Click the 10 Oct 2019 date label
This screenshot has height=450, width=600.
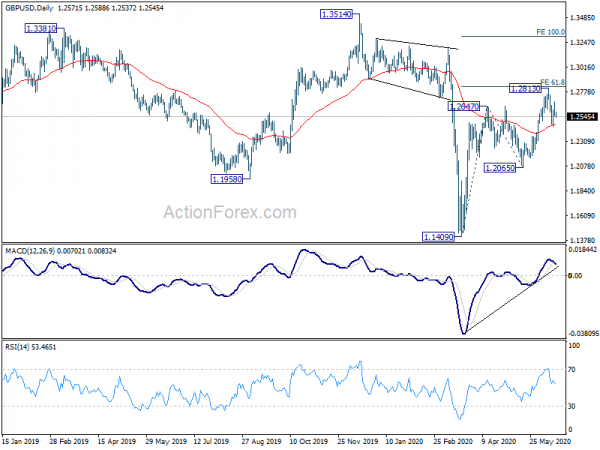pos(309,441)
